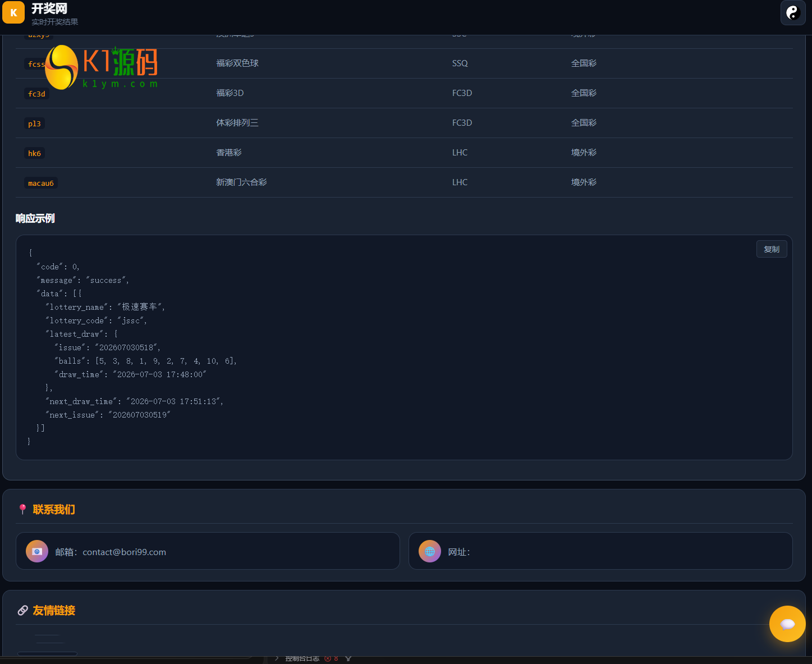Viewport: 812px width, 664px height.
Task: Click the next_draw_time 17:51:13 JSON line
Action: pos(134,401)
